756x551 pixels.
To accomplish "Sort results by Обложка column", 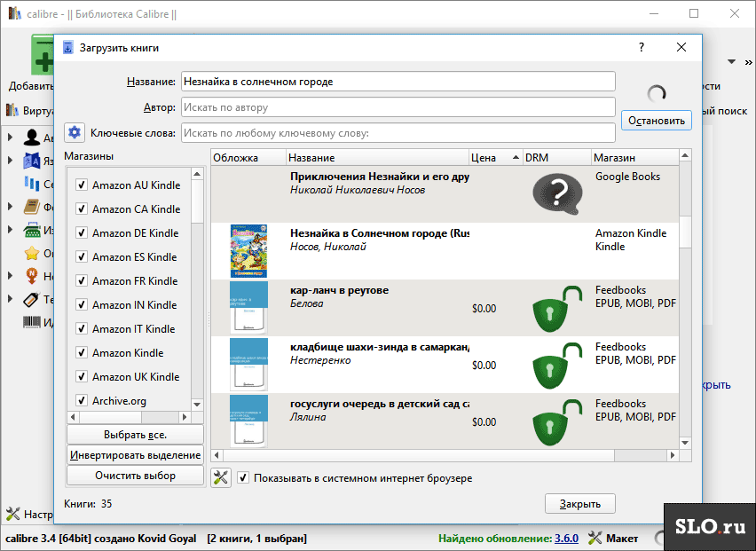I will click(248, 158).
